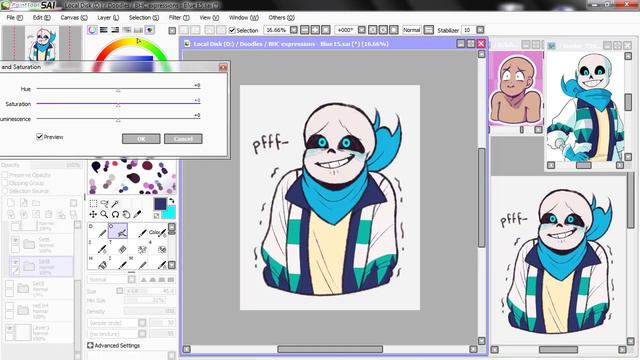The width and height of the screenshot is (640, 360).
Task: Choose the Color brush tool slot
Action: pyautogui.click(x=158, y=232)
